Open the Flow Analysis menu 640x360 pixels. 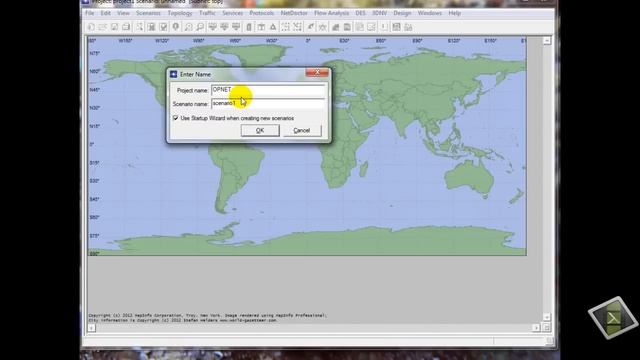pyautogui.click(x=331, y=13)
